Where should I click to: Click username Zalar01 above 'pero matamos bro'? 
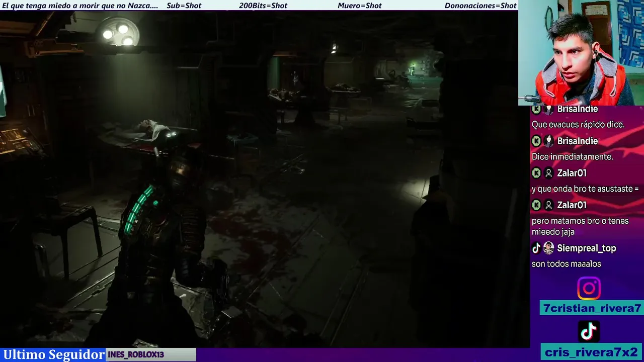572,205
